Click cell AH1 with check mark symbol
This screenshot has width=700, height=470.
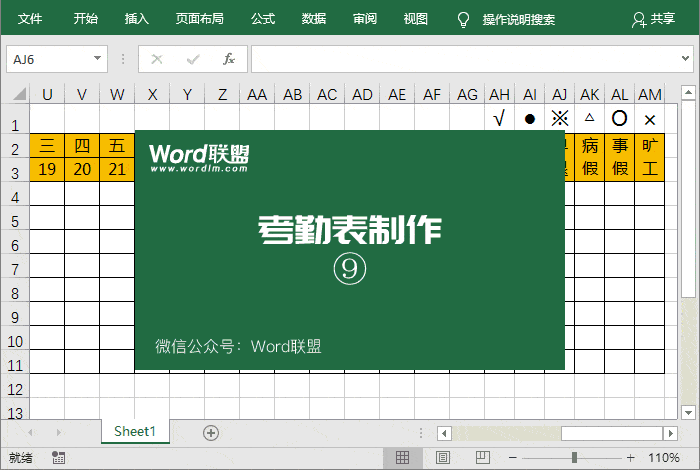500,119
